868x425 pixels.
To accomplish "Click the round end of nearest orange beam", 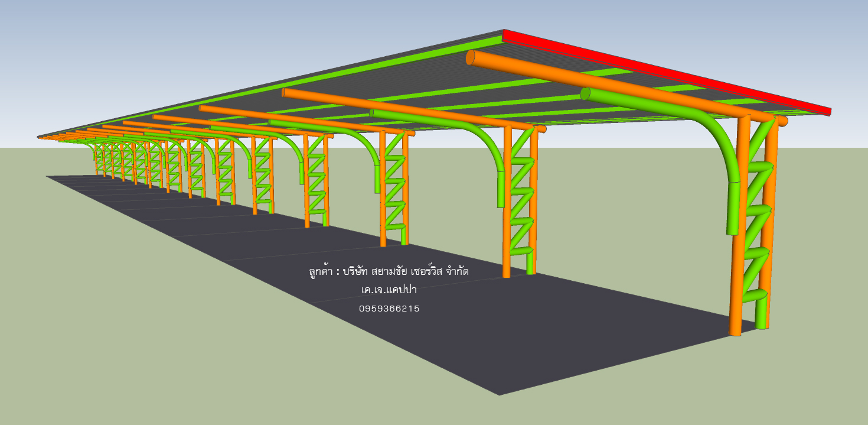I will click(x=471, y=57).
